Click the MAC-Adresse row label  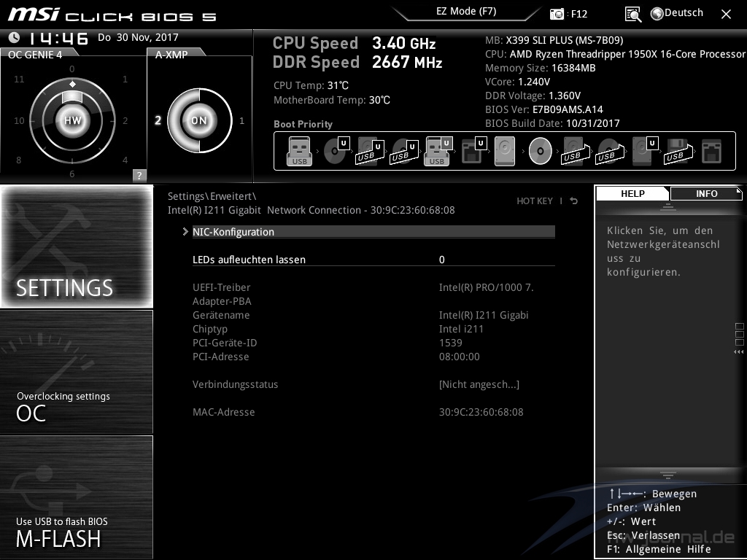[x=223, y=412]
